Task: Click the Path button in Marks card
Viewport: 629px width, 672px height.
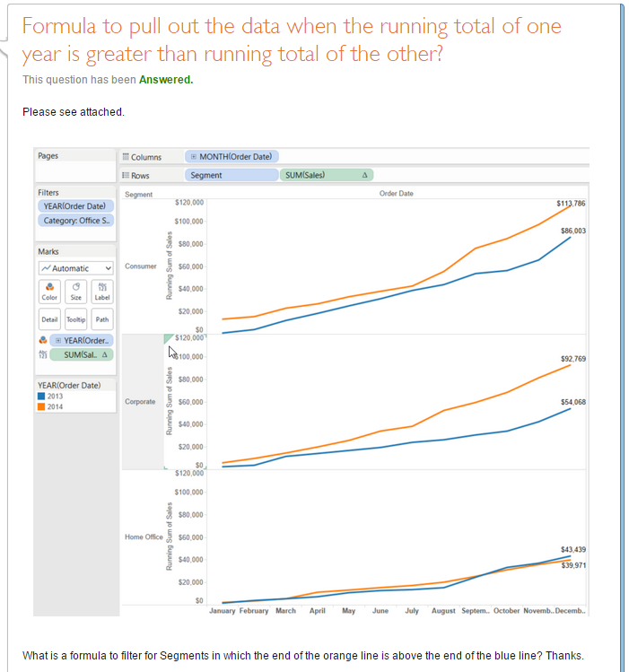Action: click(x=102, y=319)
